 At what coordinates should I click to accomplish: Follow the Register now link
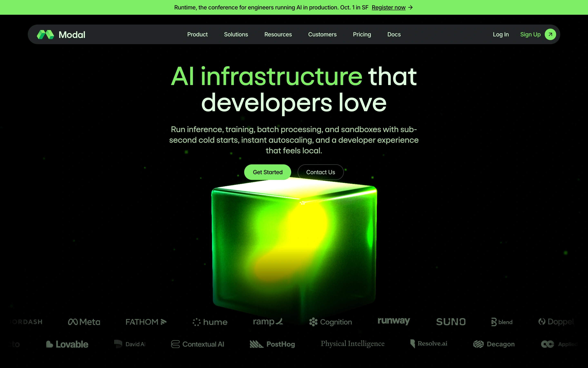[x=389, y=8]
